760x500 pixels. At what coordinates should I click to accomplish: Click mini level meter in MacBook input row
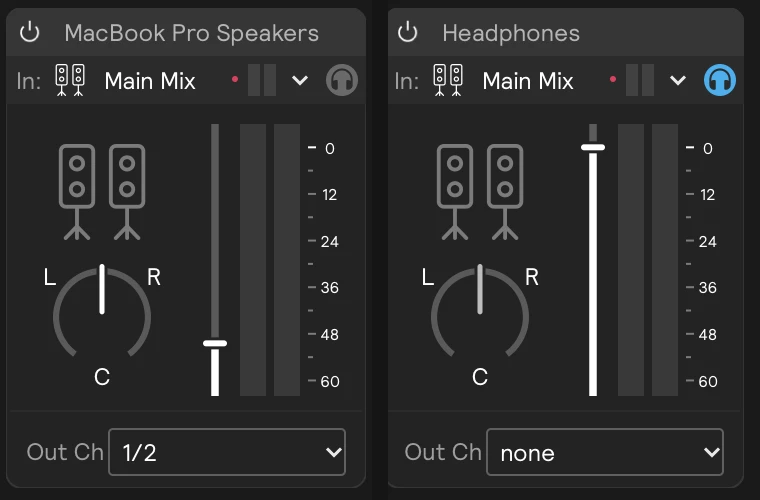(262, 80)
